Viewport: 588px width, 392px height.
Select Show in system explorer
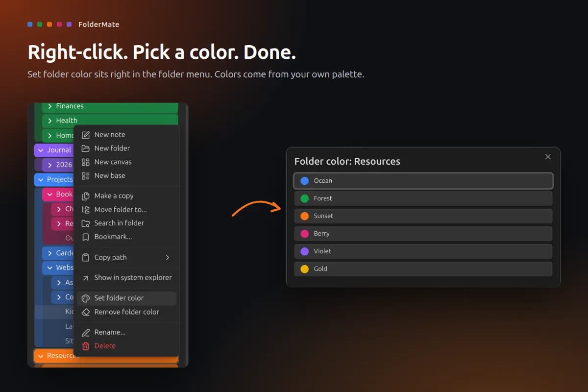pos(126,278)
